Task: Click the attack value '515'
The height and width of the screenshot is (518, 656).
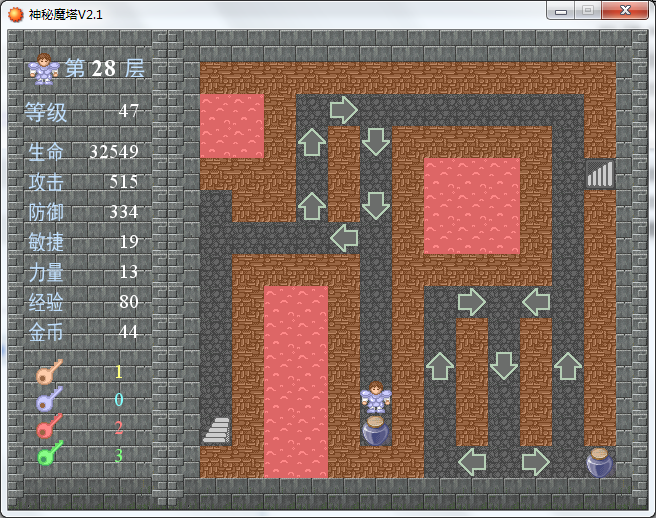Action: click(x=124, y=182)
